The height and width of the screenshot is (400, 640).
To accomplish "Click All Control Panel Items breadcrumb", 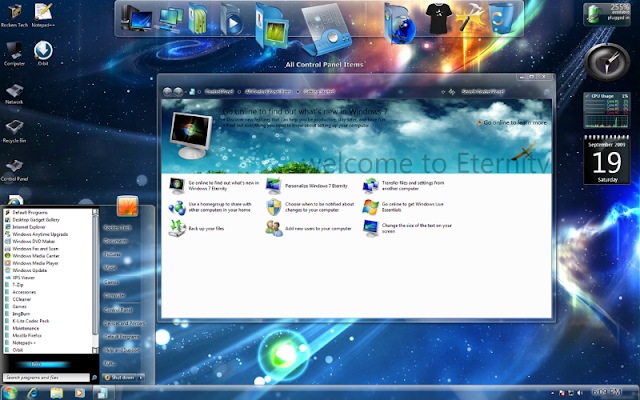I will pyautogui.click(x=268, y=92).
